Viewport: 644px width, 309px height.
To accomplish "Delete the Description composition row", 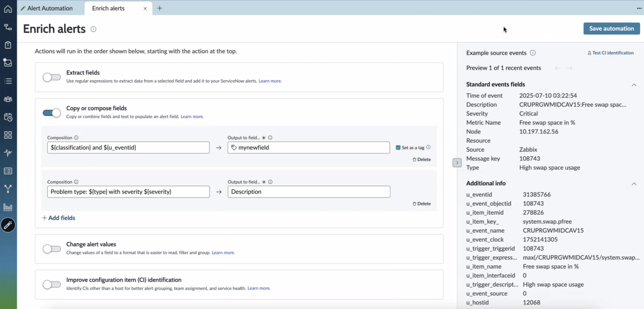I will tap(421, 204).
